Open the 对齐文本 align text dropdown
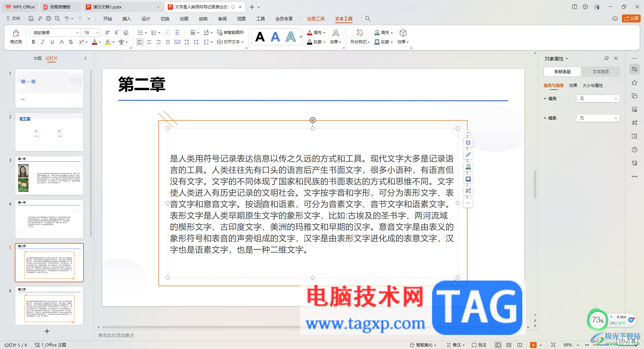 click(x=230, y=42)
